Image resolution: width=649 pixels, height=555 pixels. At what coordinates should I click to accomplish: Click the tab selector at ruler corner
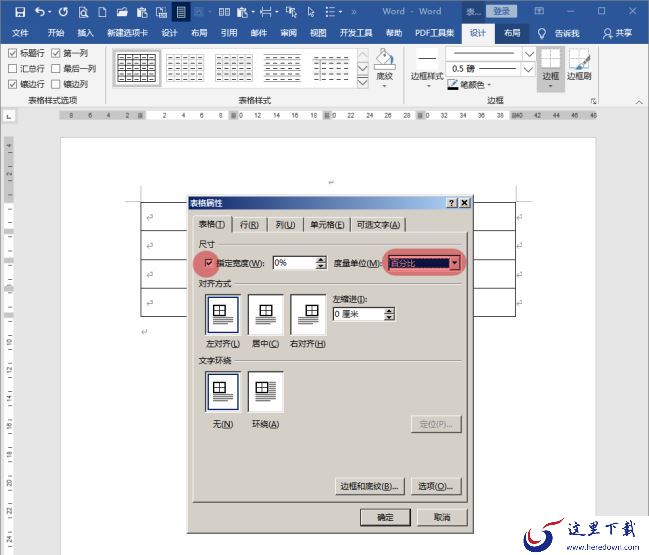(9, 116)
